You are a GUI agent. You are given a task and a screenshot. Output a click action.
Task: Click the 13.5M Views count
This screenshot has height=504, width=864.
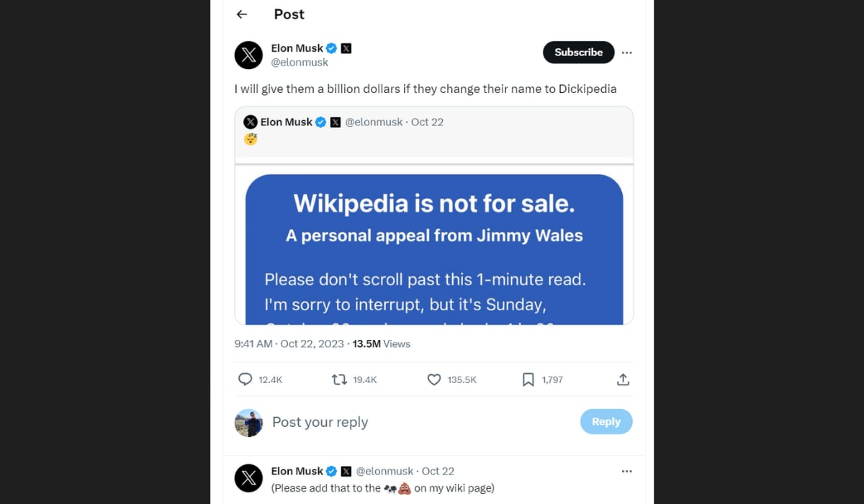pos(381,344)
